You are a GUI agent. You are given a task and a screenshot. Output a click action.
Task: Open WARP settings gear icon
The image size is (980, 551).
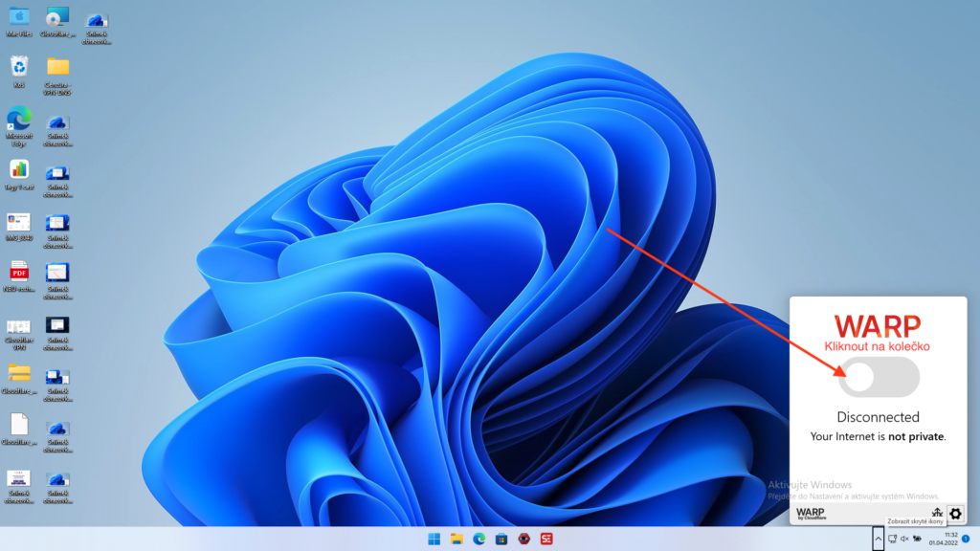tap(954, 514)
